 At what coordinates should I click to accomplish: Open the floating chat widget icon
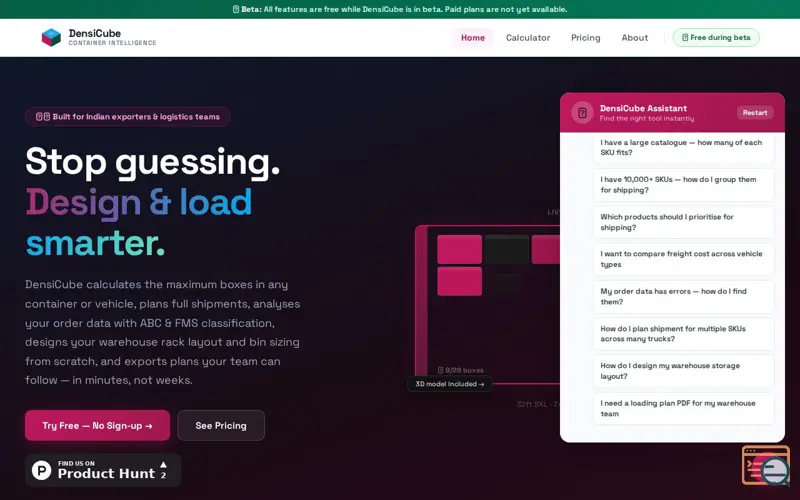[766, 465]
